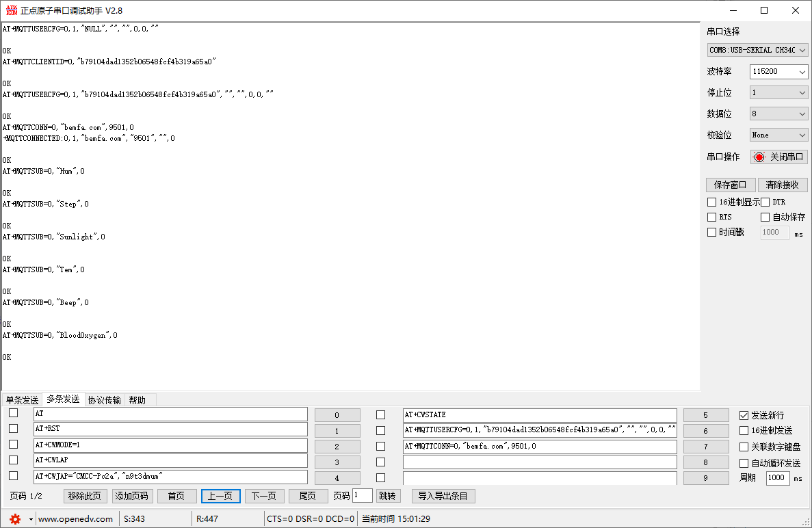Tick the checkbox beside AT+CWSTATE
Screen dimensions: 812x528
coord(380,415)
